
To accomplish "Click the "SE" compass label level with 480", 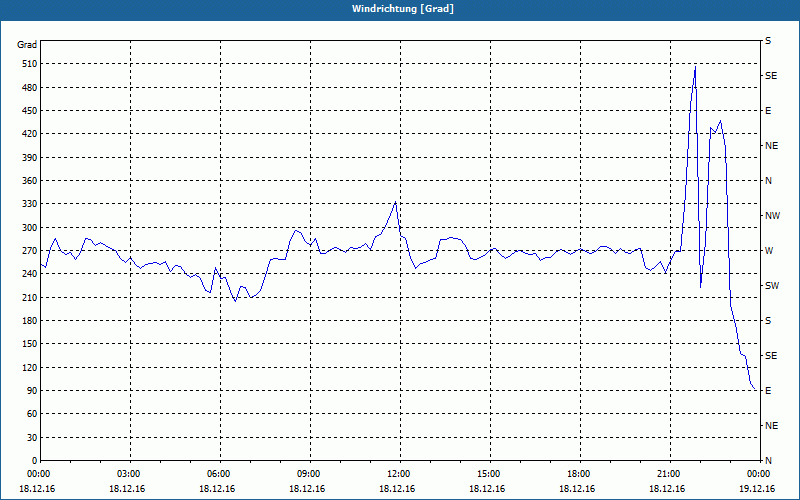I will [771, 76].
